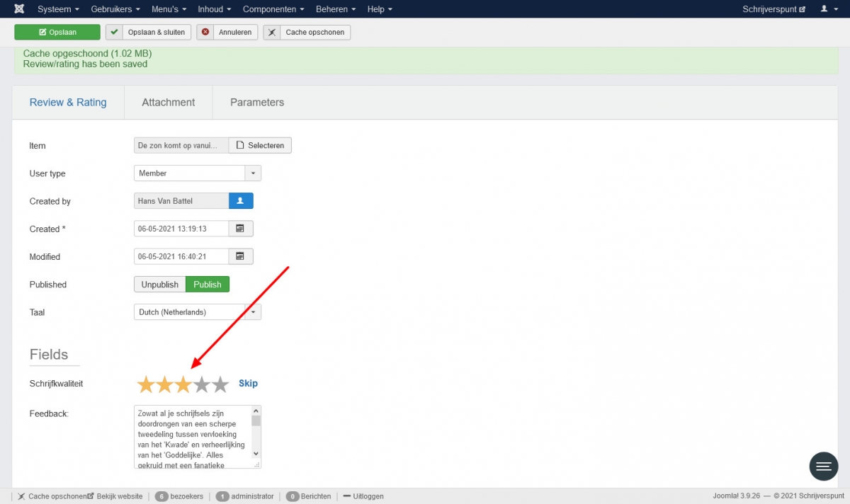850x504 pixels.
Task: Click the Skip rating link
Action: tap(248, 384)
